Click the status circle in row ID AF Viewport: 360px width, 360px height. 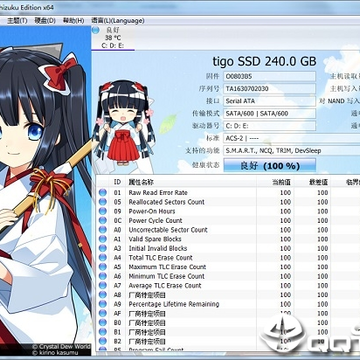(x=102, y=314)
